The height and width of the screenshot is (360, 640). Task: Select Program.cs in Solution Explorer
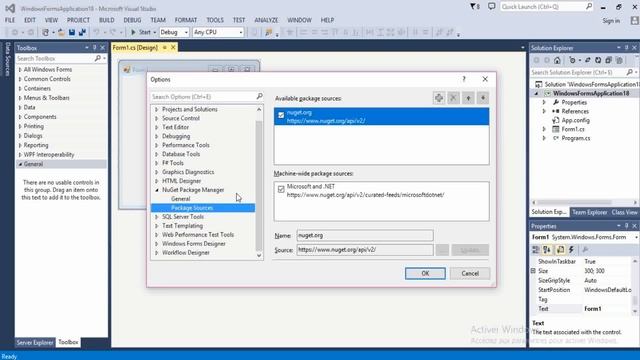click(x=576, y=138)
